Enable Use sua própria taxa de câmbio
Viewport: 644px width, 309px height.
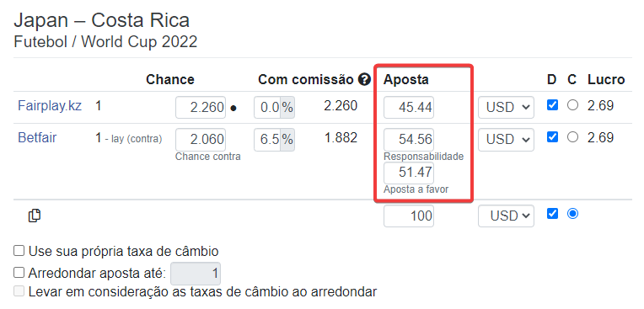tap(19, 251)
